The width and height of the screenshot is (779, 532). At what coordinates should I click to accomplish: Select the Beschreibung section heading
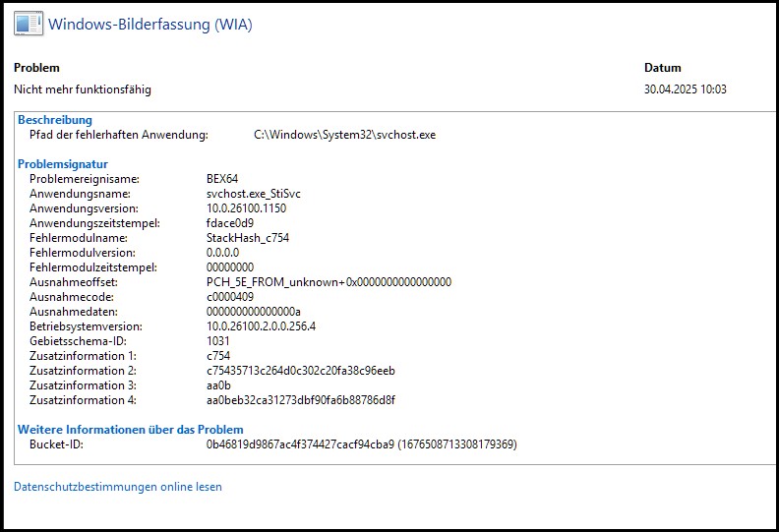click(55, 120)
